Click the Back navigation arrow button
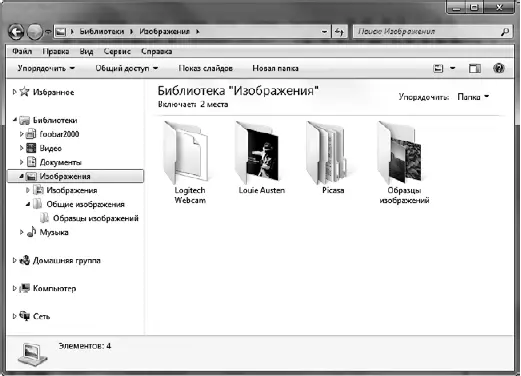521x376 pixels. point(16,32)
